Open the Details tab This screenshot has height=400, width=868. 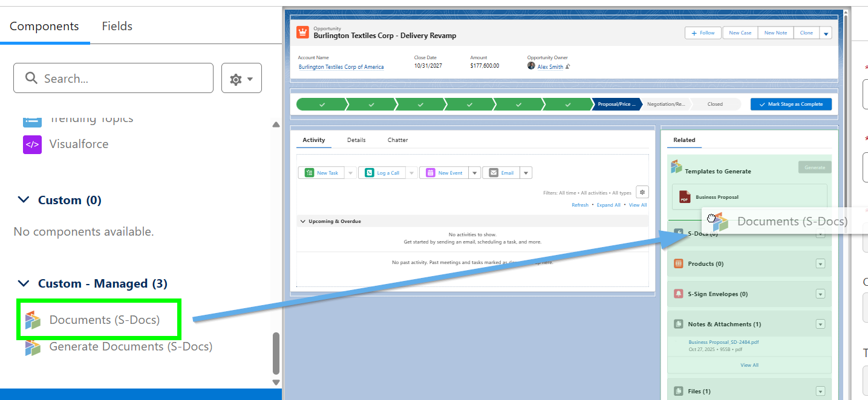356,140
